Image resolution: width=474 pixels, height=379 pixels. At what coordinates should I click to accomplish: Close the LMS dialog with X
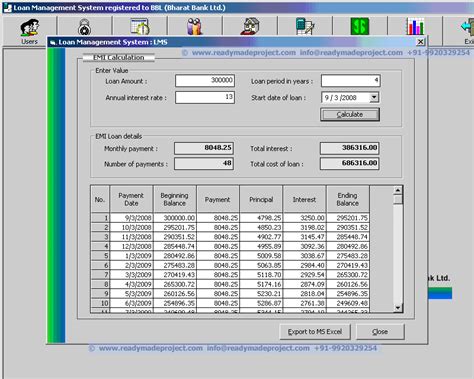[x=420, y=42]
